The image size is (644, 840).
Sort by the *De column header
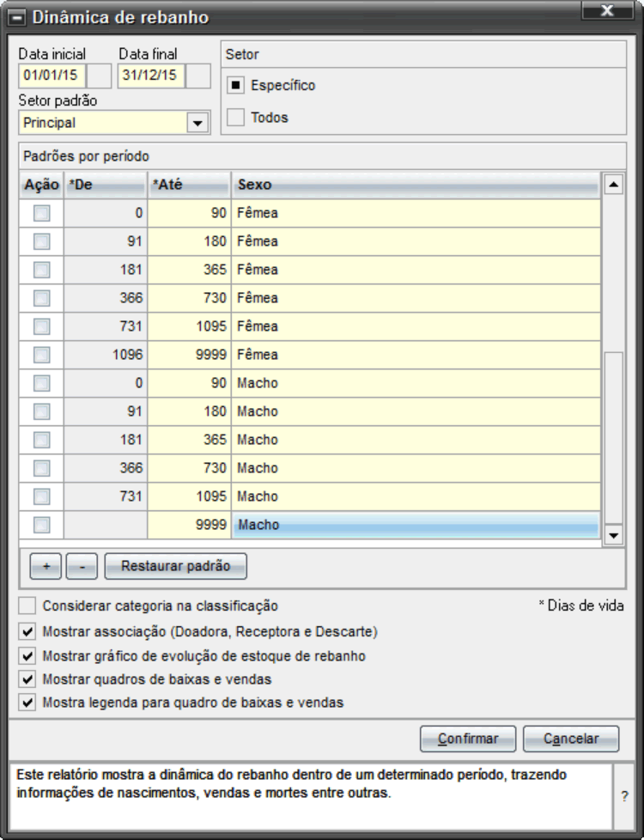[x=106, y=185]
